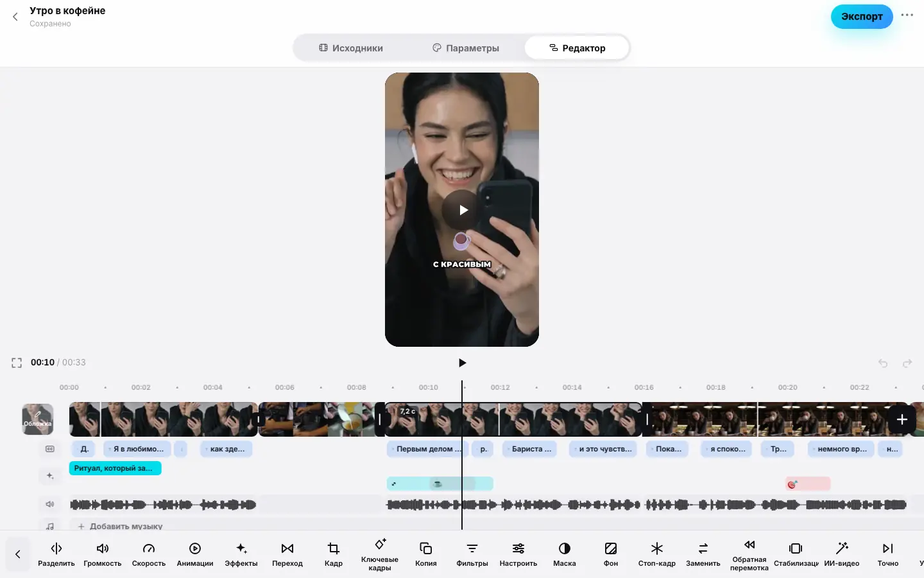Select the 'Ритуал, который за...' text clip
The image size is (924, 578).
[116, 468]
